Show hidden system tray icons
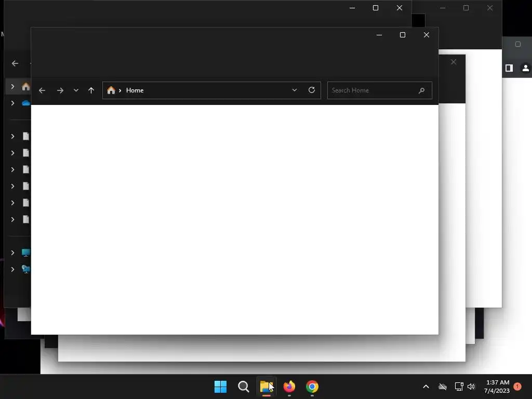Image resolution: width=532 pixels, height=399 pixels. (426, 387)
